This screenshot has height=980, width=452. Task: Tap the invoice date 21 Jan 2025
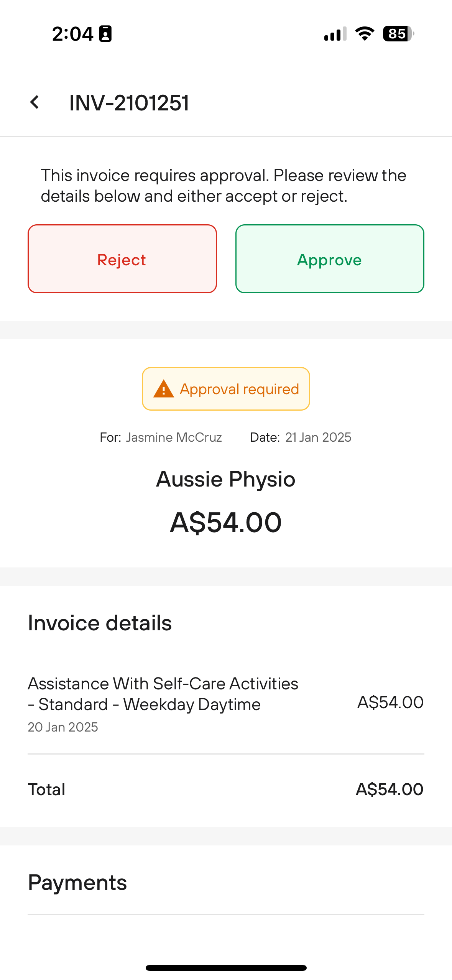(318, 437)
